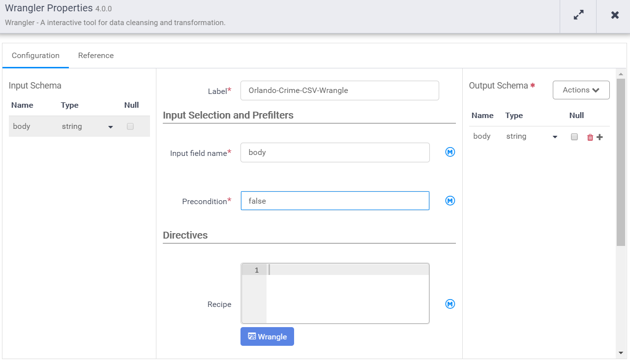Click into the Precondition input box
This screenshot has height=364, width=630.
[x=334, y=201]
